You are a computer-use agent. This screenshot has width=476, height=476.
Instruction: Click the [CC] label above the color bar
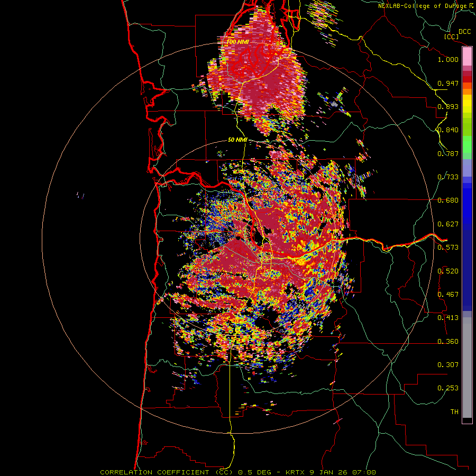(x=451, y=36)
